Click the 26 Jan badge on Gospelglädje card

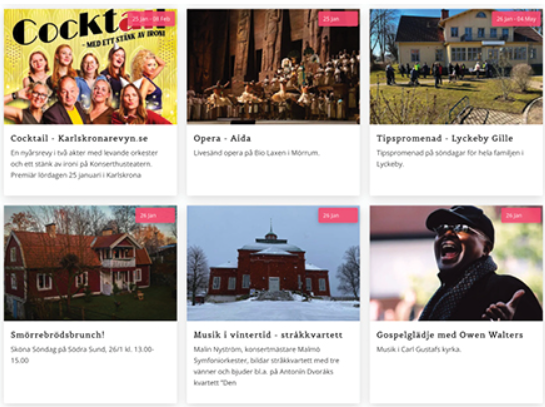[x=521, y=215]
